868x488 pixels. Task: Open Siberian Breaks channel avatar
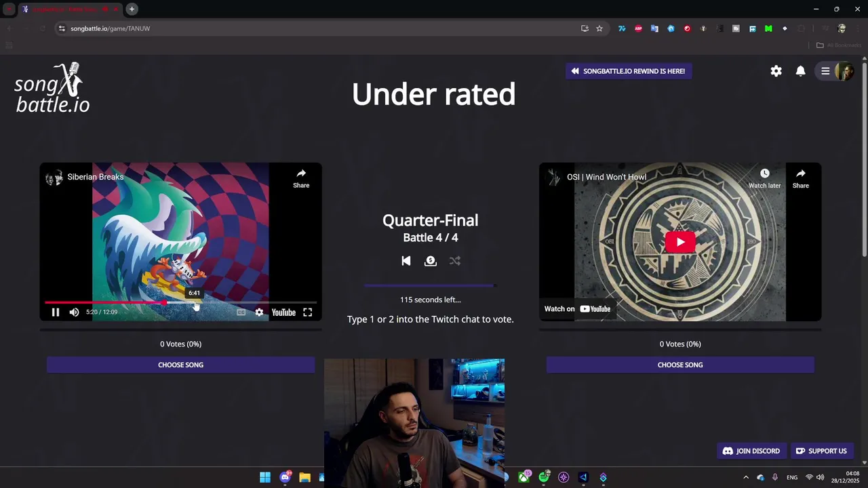pos(54,178)
